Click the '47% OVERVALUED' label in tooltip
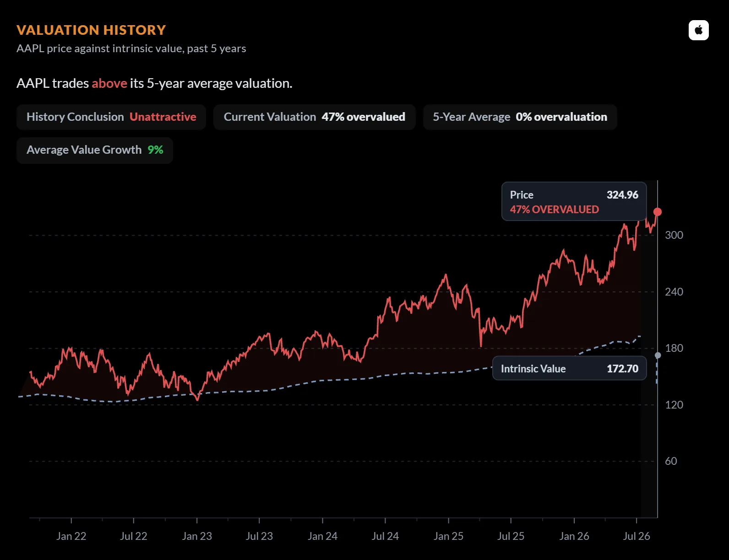 click(555, 210)
